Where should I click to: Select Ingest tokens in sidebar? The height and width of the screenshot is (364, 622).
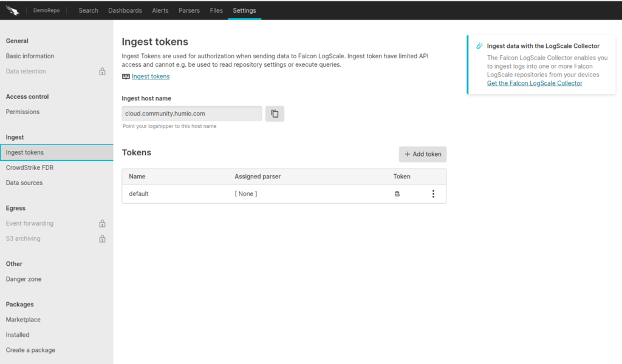(x=56, y=152)
